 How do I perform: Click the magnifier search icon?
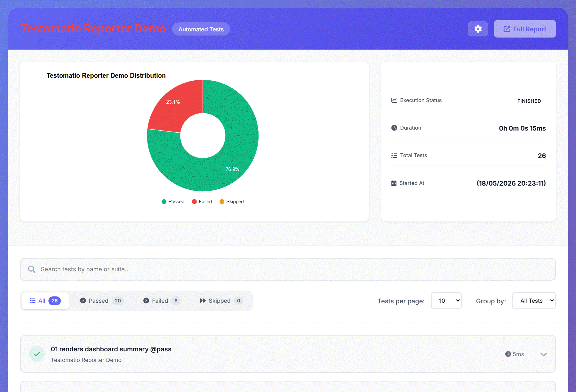32,269
